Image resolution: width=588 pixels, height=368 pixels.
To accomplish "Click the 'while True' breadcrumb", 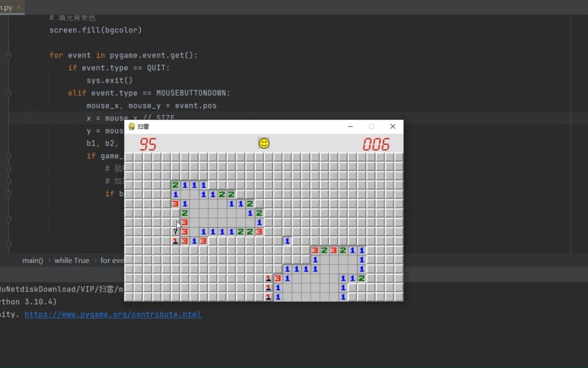I will pos(72,260).
